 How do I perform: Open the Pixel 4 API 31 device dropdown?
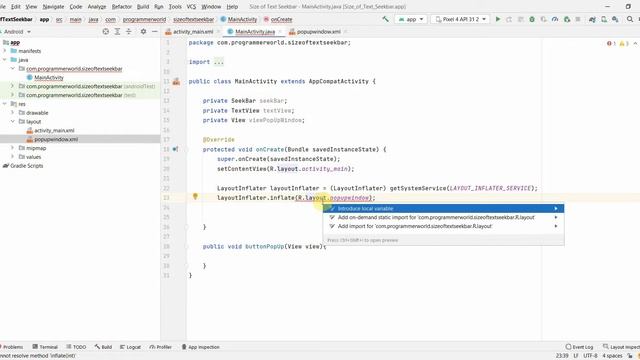point(460,19)
